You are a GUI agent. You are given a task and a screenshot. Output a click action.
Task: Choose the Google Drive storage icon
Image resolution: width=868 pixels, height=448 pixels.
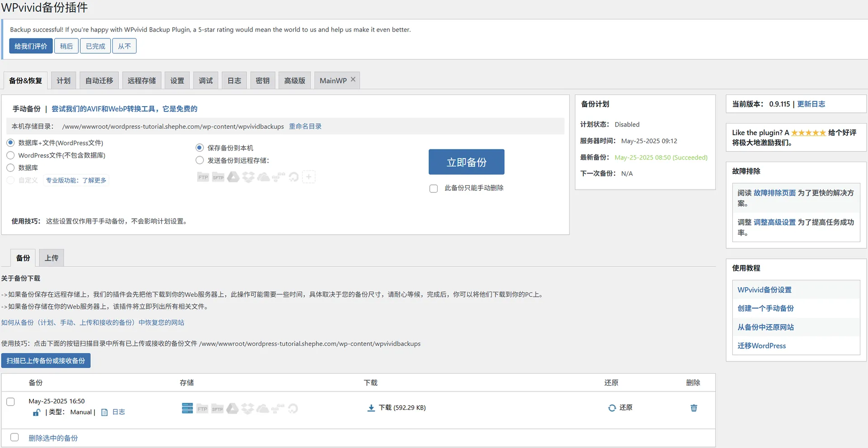tap(233, 176)
